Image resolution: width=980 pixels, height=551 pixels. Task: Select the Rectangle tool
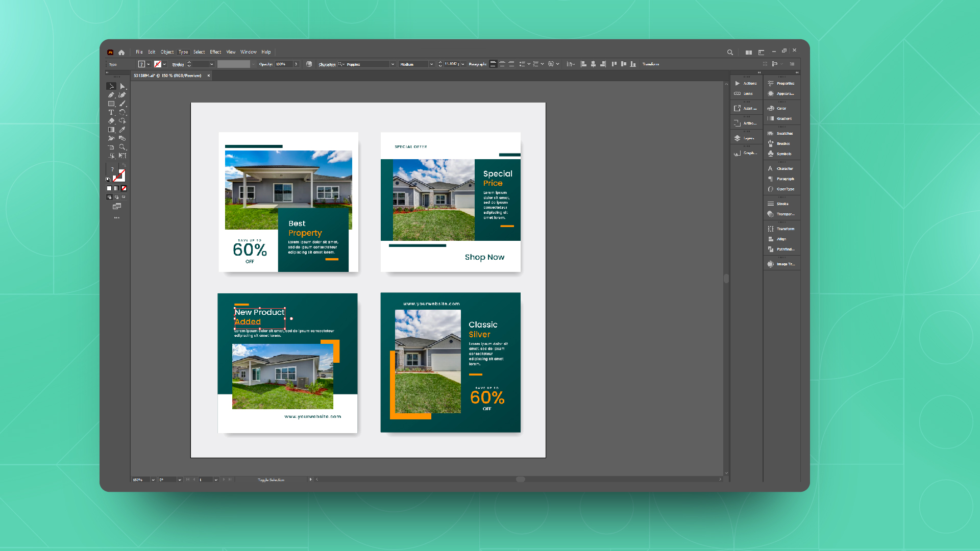(x=111, y=104)
